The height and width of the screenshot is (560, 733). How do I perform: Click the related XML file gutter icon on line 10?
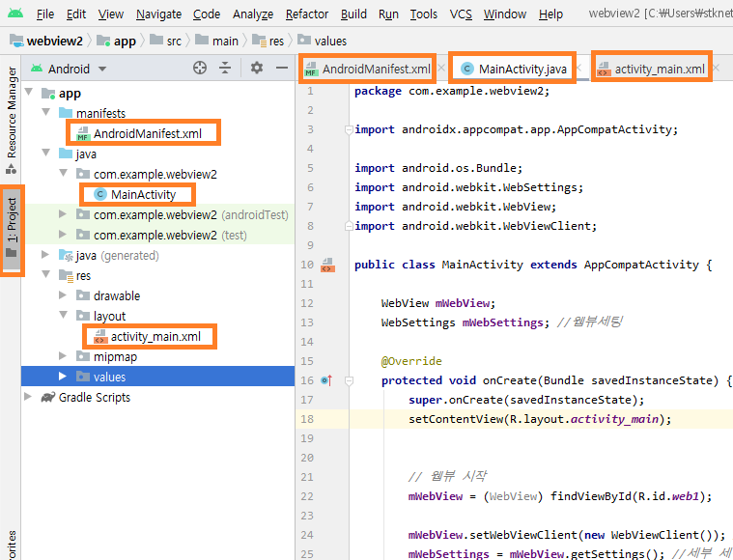(x=327, y=266)
